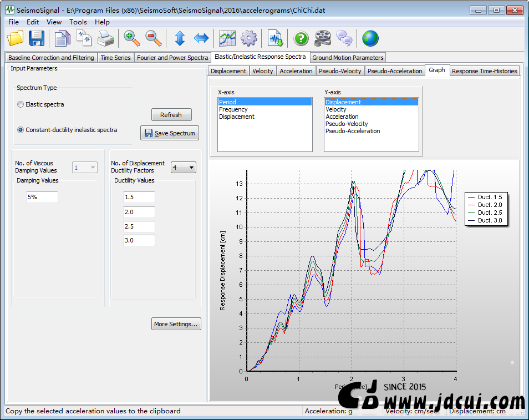Click Duct. 3.0 legend entry

[x=486, y=220]
